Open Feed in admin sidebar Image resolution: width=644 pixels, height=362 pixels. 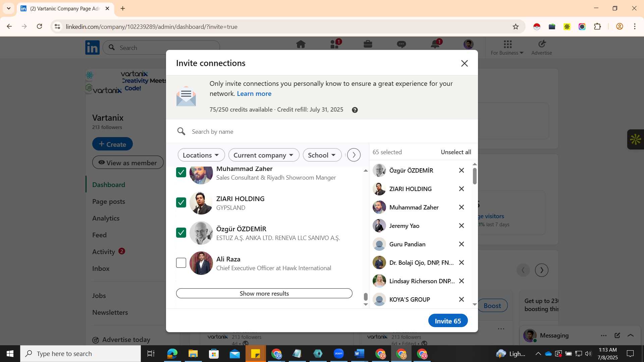tap(99, 235)
